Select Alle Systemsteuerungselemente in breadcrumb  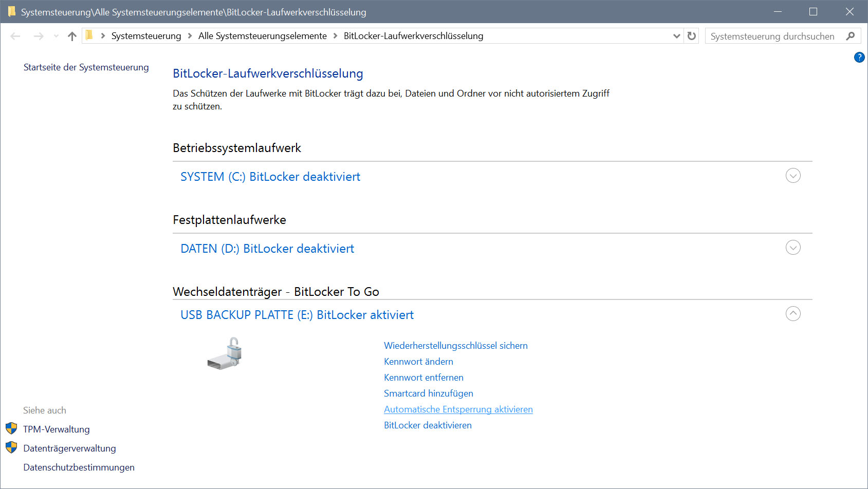tap(263, 36)
